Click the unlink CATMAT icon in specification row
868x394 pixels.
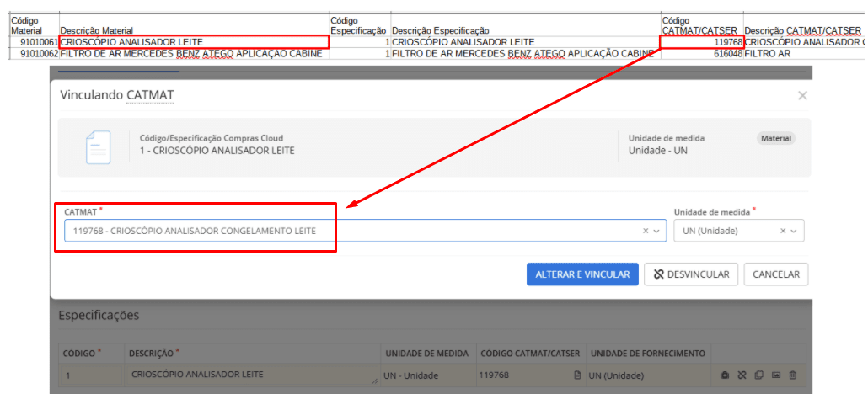[742, 375]
